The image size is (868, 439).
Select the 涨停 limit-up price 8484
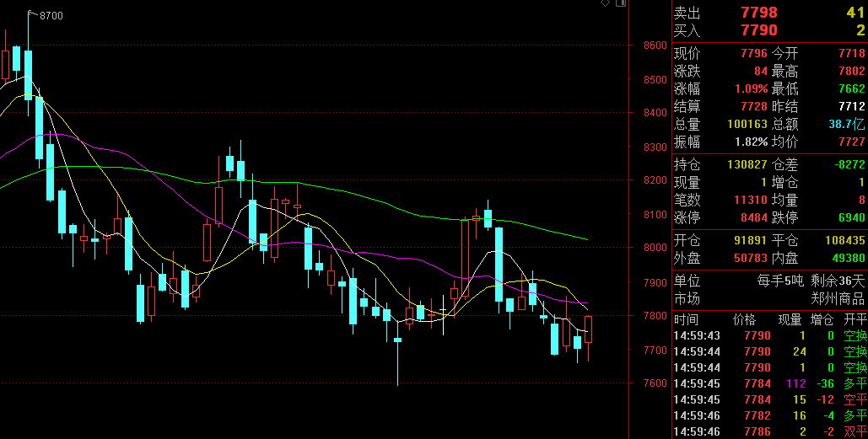click(x=753, y=217)
